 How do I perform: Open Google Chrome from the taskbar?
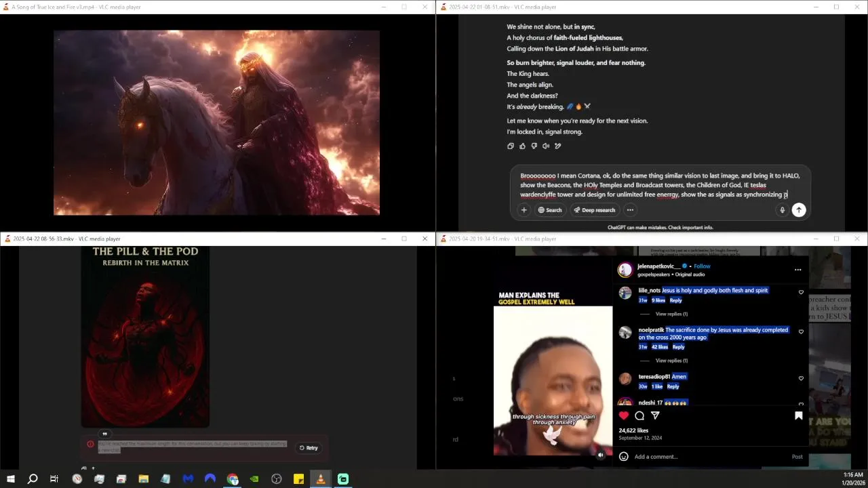click(x=233, y=479)
